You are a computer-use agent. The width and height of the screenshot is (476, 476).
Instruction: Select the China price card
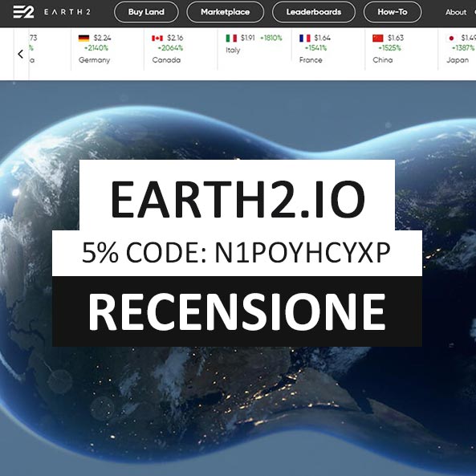401,49
